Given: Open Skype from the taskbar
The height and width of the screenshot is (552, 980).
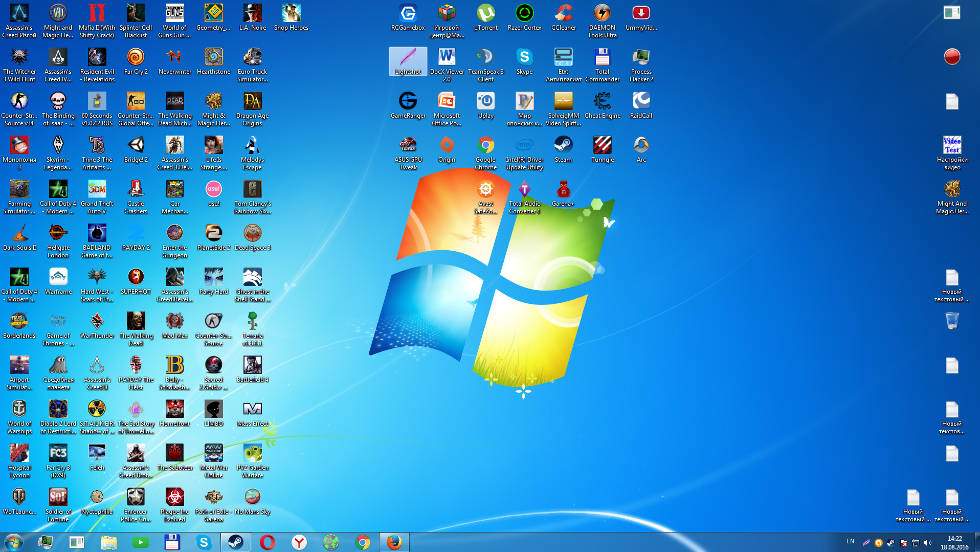Looking at the screenshot, I should 204,542.
